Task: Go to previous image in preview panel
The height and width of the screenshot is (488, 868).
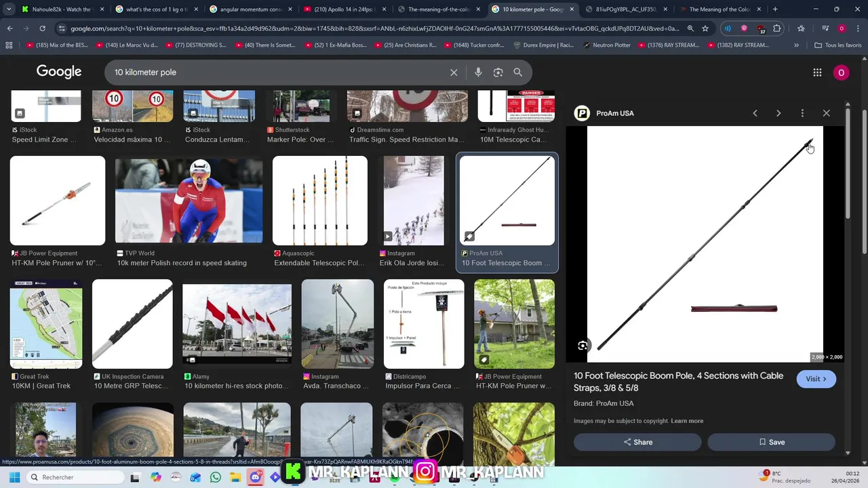Action: tap(755, 113)
